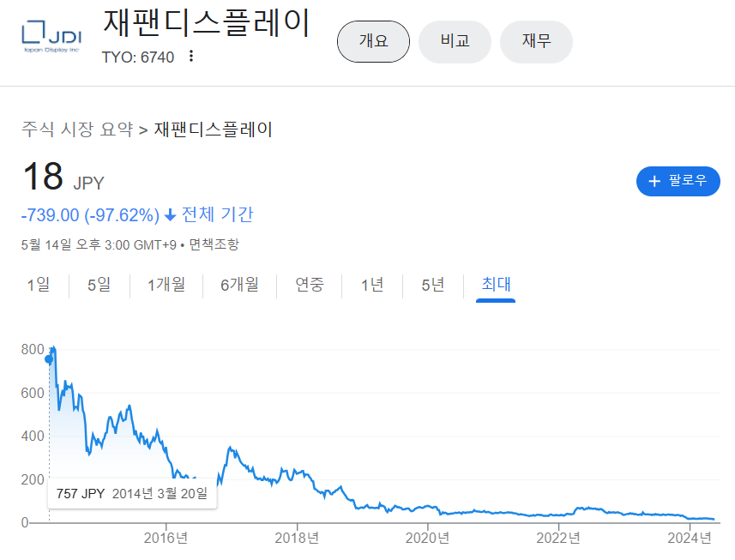Open the 주식 시장 요약 breadcrumb link

pos(77,129)
